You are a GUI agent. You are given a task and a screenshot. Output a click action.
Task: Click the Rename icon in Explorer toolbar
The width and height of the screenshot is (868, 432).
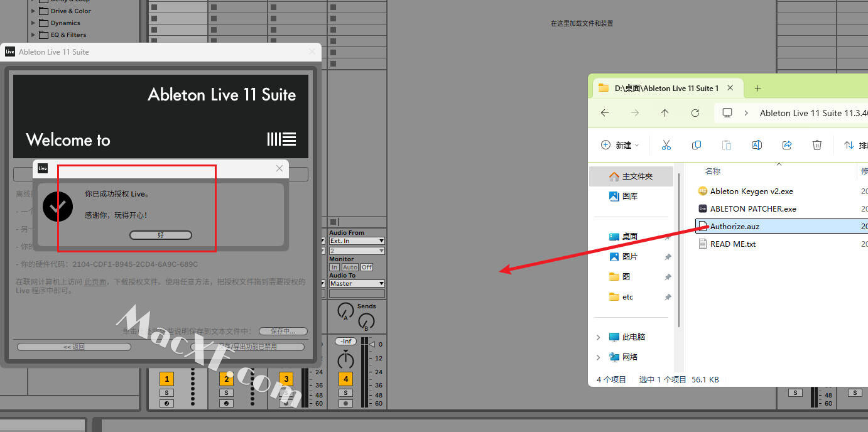(757, 145)
